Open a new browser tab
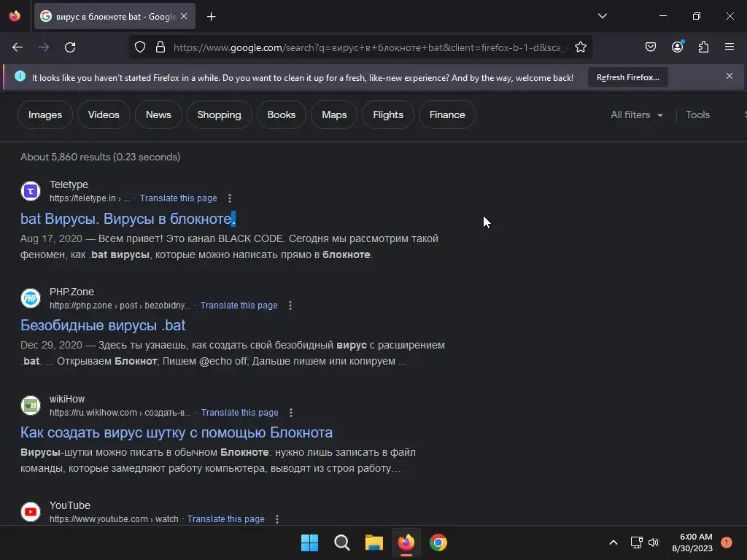747x560 pixels. point(211,17)
